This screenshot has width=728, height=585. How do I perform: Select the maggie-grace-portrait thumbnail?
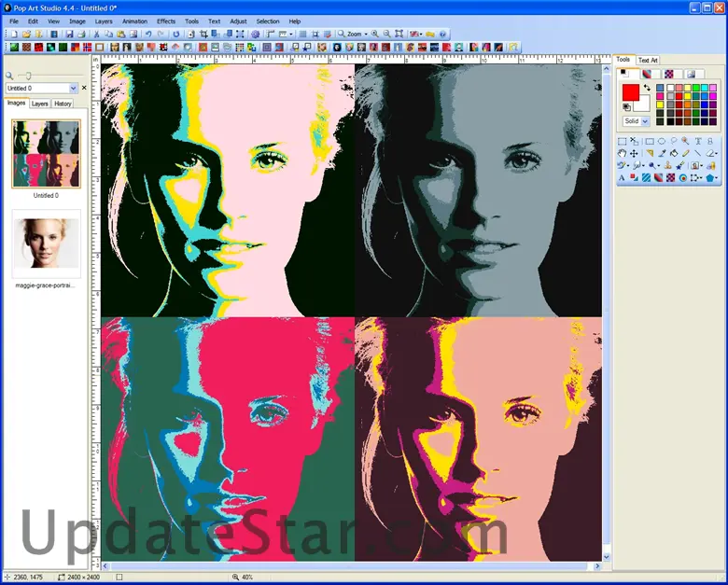coord(46,243)
